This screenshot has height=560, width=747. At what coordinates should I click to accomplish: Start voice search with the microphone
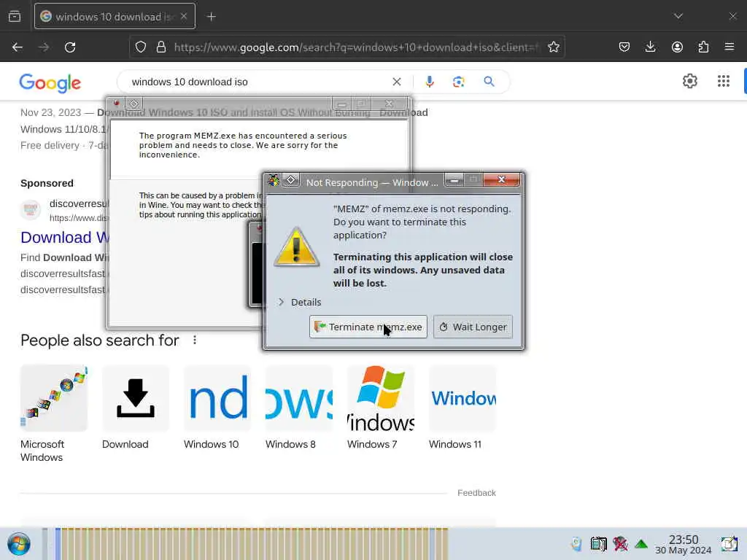click(x=429, y=82)
